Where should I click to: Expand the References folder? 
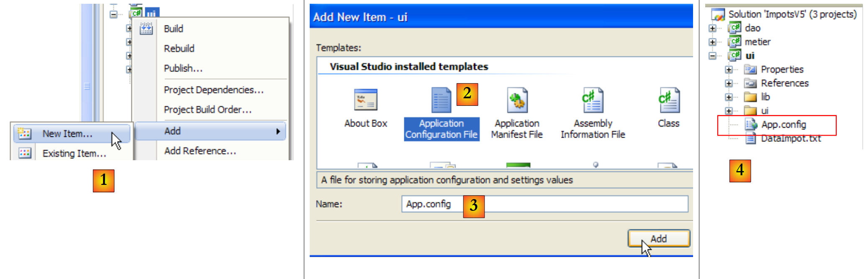(x=729, y=84)
